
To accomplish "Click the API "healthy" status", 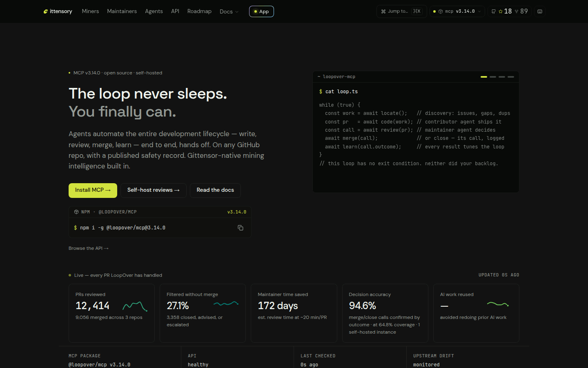I will (198, 365).
